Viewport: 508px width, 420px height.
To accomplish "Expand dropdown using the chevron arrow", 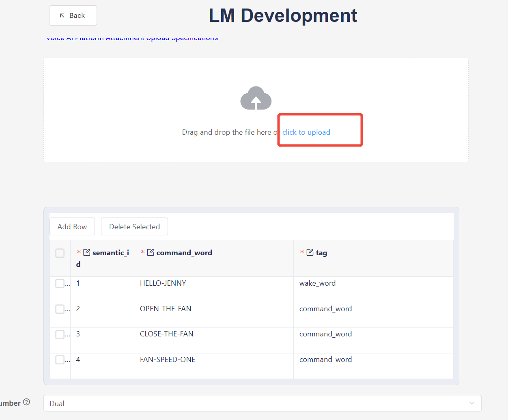I will point(471,403).
